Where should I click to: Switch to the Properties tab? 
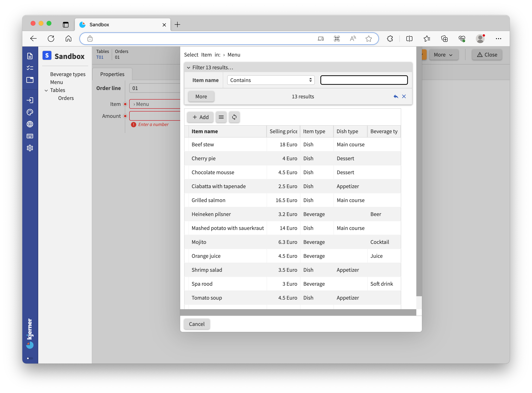pyautogui.click(x=112, y=74)
